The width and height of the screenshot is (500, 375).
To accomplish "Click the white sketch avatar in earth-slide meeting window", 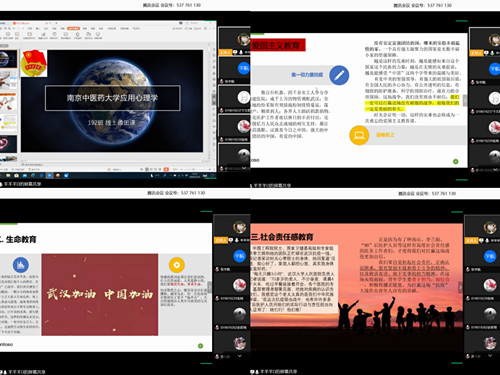I will pyautogui.click(x=244, y=97).
